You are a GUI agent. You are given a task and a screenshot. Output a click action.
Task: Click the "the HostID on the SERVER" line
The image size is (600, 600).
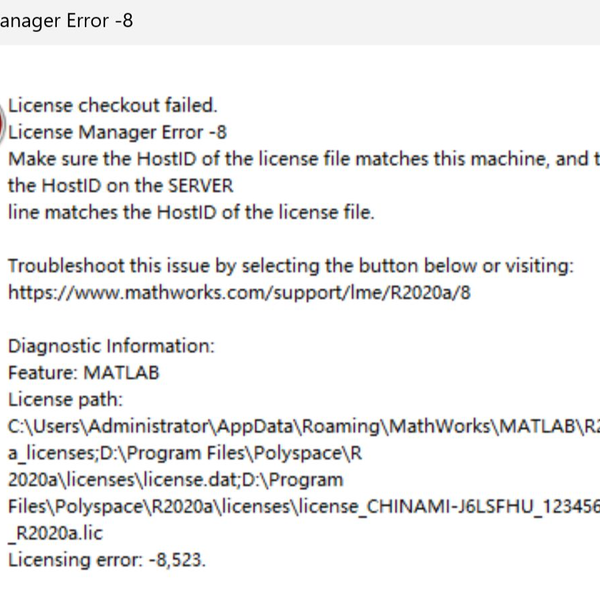pyautogui.click(x=120, y=186)
